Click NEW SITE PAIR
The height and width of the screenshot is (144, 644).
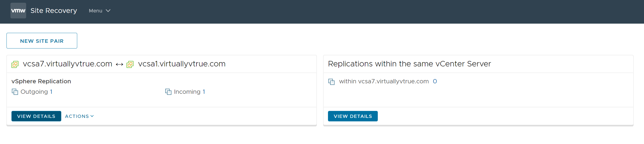click(42, 41)
